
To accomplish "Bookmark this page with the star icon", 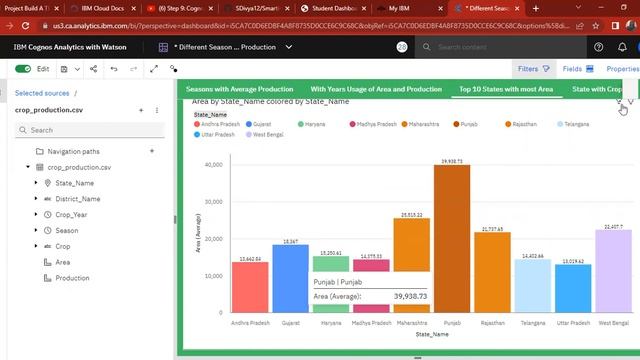I will (x=596, y=26).
